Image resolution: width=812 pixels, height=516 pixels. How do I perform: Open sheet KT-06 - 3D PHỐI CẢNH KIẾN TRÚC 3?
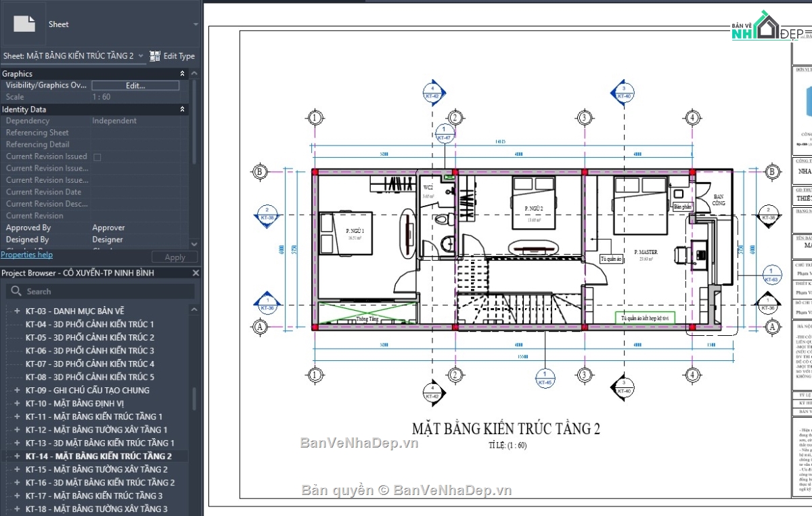pos(90,350)
